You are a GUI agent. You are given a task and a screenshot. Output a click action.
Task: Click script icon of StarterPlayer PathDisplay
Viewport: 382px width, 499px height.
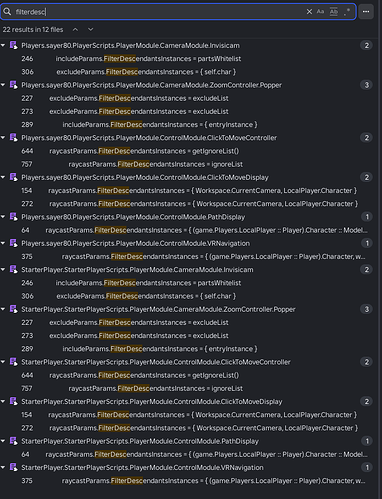(14, 441)
